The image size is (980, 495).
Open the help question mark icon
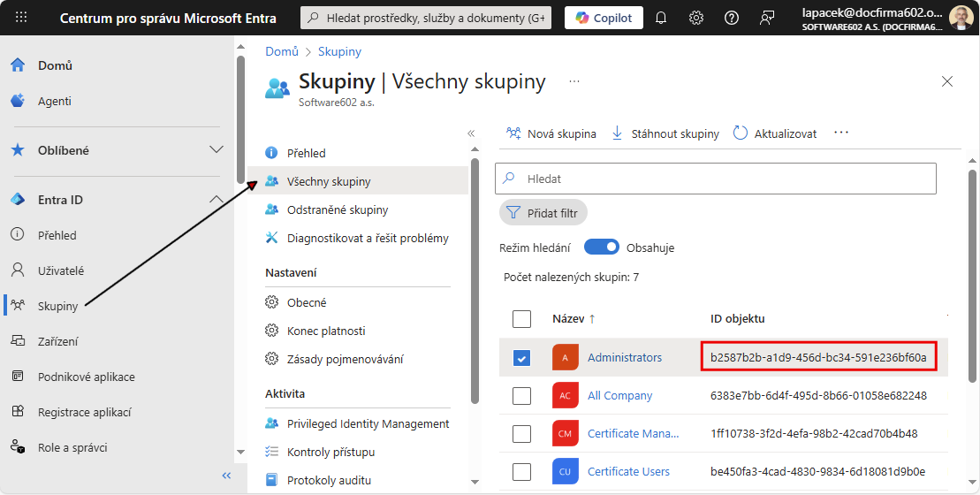732,19
